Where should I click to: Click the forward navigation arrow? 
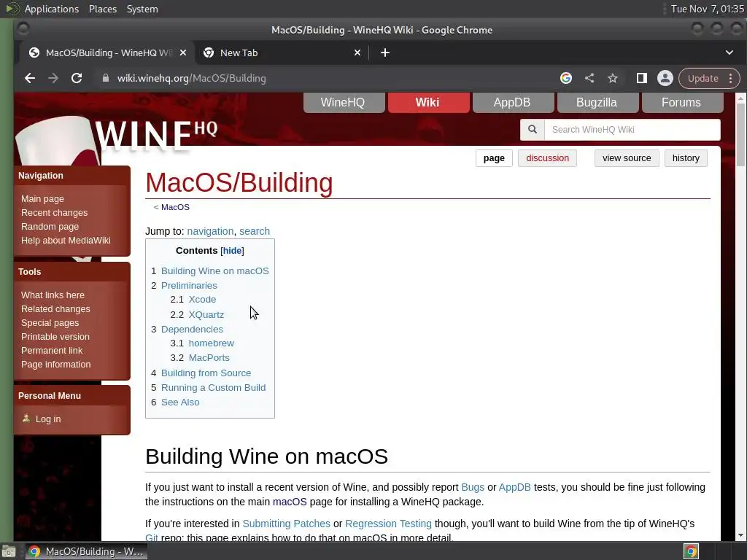click(x=53, y=78)
